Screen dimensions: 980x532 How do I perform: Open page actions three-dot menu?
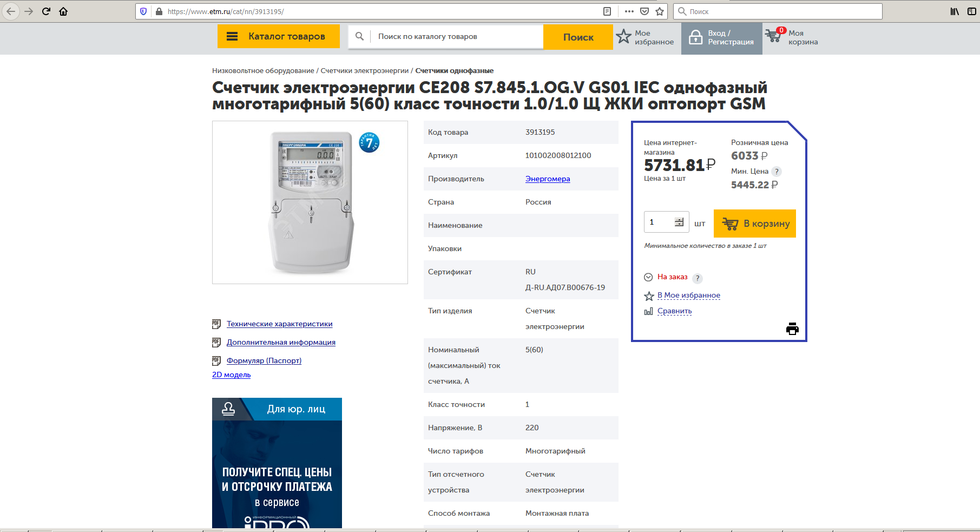tap(629, 11)
